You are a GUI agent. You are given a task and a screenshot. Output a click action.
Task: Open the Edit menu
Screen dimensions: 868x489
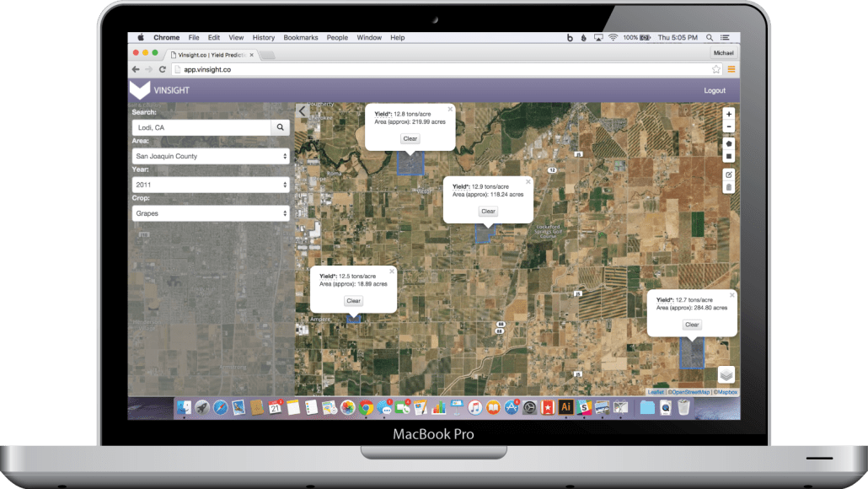(214, 38)
